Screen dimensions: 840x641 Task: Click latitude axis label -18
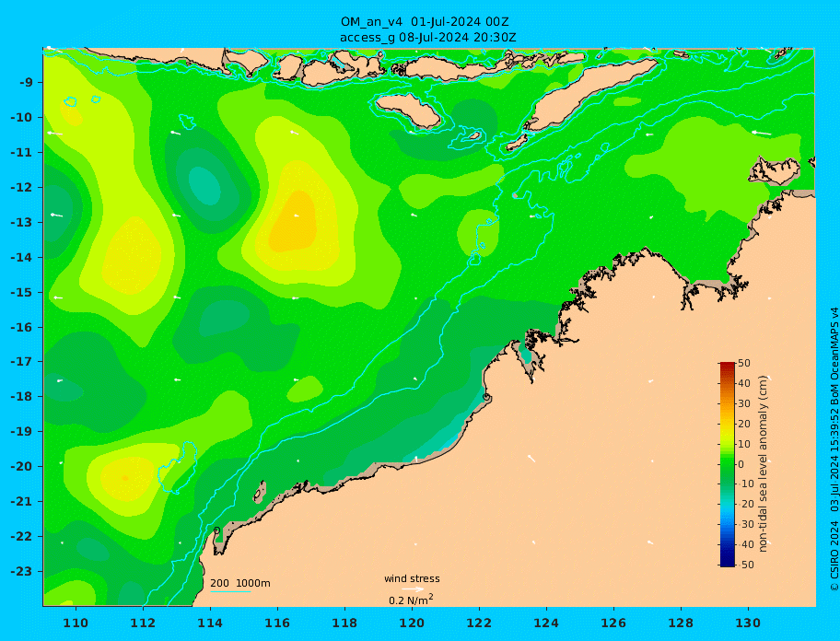click(x=22, y=397)
